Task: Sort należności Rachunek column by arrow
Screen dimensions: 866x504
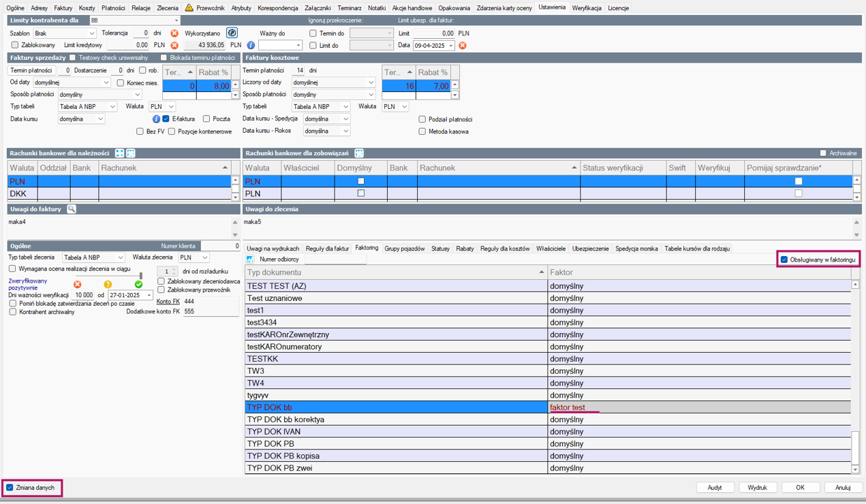Action: [x=225, y=168]
